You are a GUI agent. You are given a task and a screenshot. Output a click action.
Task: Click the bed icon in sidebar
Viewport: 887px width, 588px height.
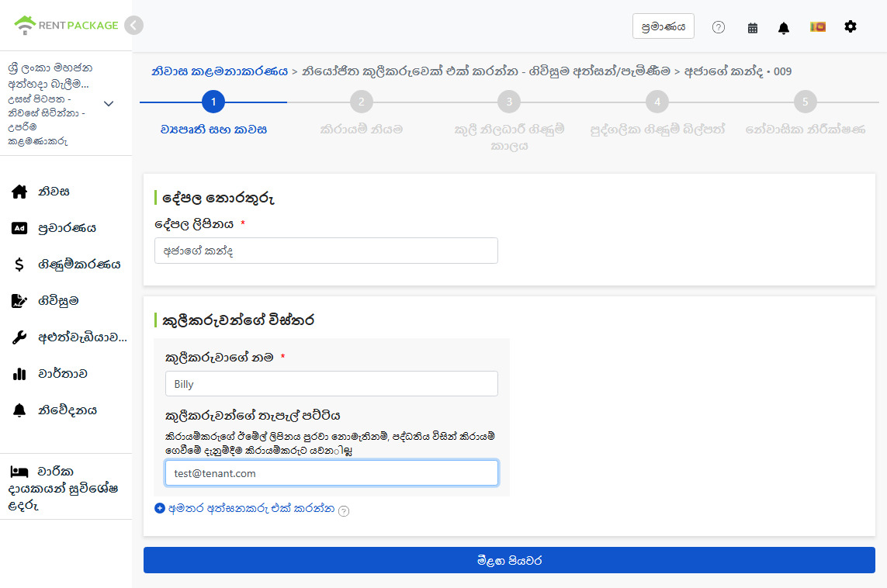point(19,471)
